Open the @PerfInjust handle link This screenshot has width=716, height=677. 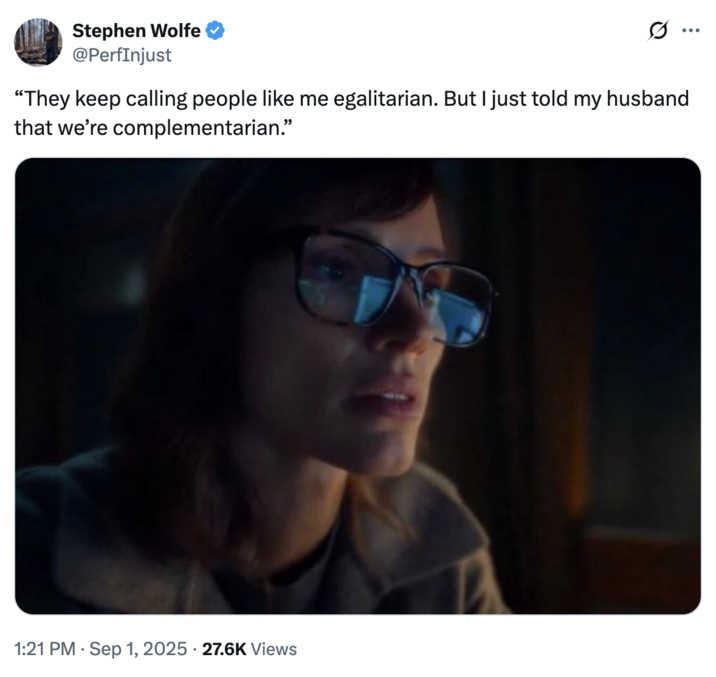(122, 55)
